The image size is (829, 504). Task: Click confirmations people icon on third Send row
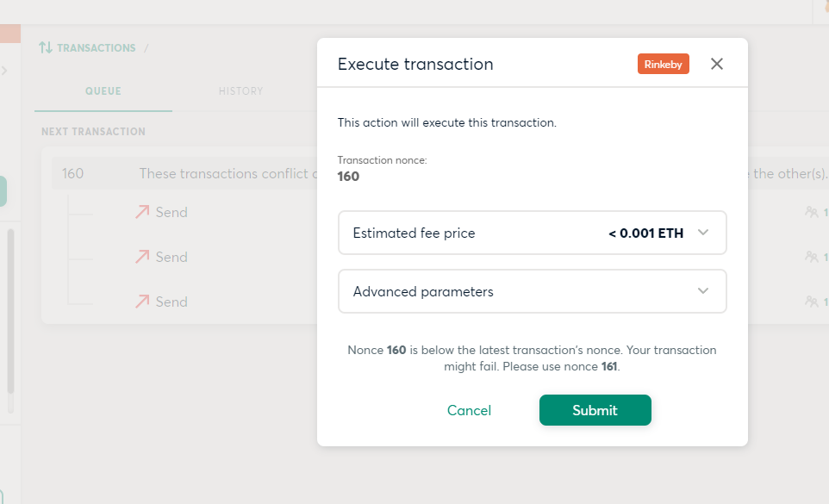[x=811, y=302]
